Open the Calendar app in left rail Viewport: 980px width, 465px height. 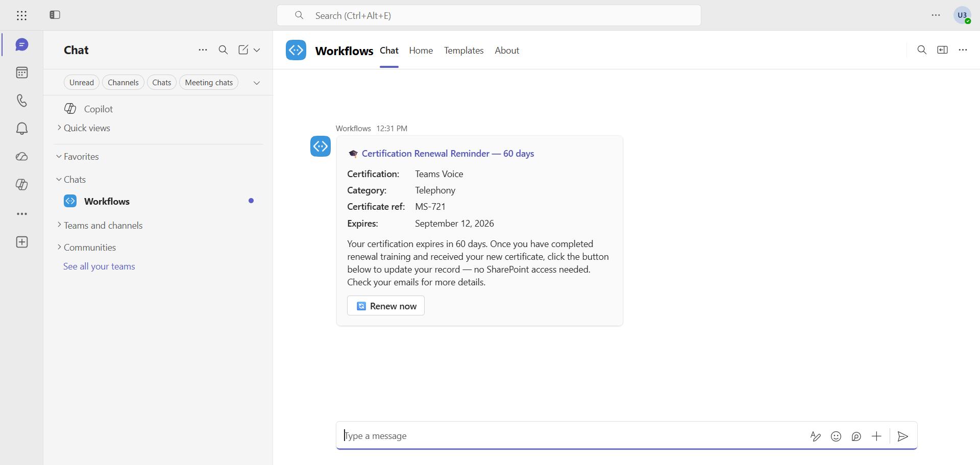pos(21,72)
